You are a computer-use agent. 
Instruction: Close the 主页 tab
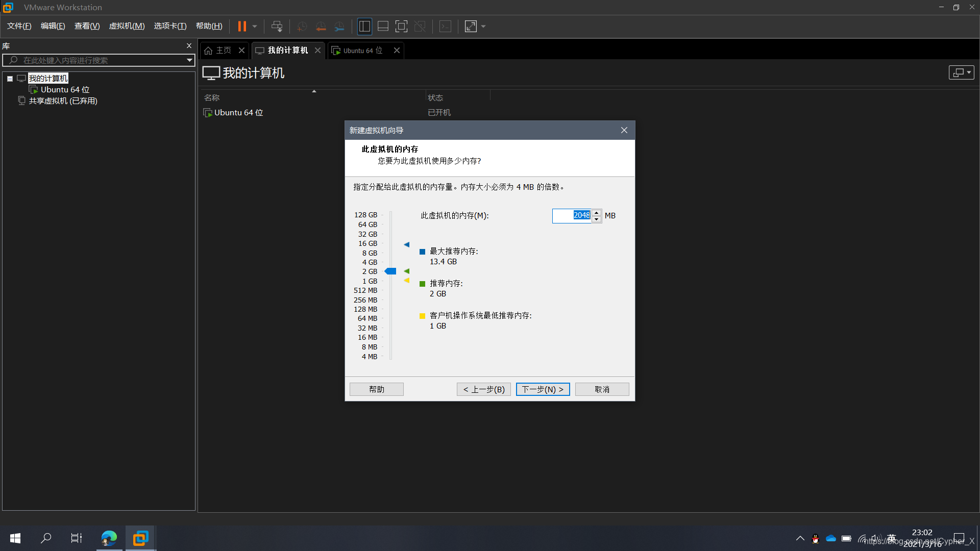point(242,51)
